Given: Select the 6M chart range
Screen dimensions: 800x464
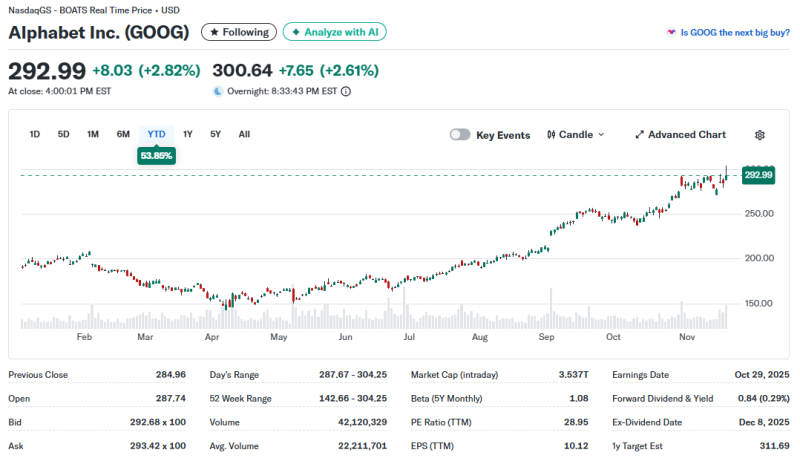Looking at the screenshot, I should click(x=123, y=134).
